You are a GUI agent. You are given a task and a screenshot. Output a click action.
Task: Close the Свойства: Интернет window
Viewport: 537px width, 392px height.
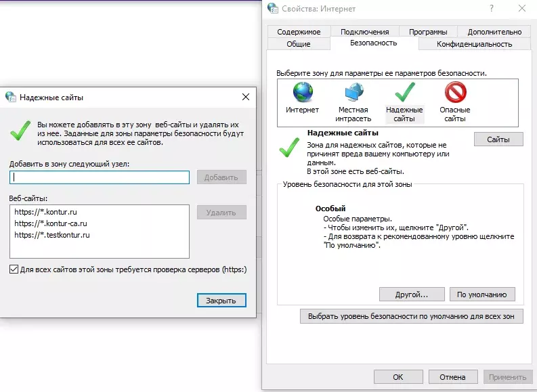(x=521, y=8)
